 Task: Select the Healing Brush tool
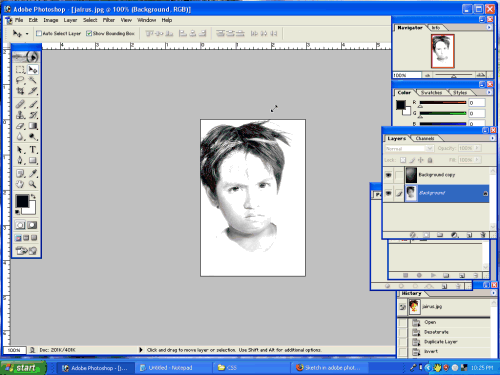[x=20, y=104]
